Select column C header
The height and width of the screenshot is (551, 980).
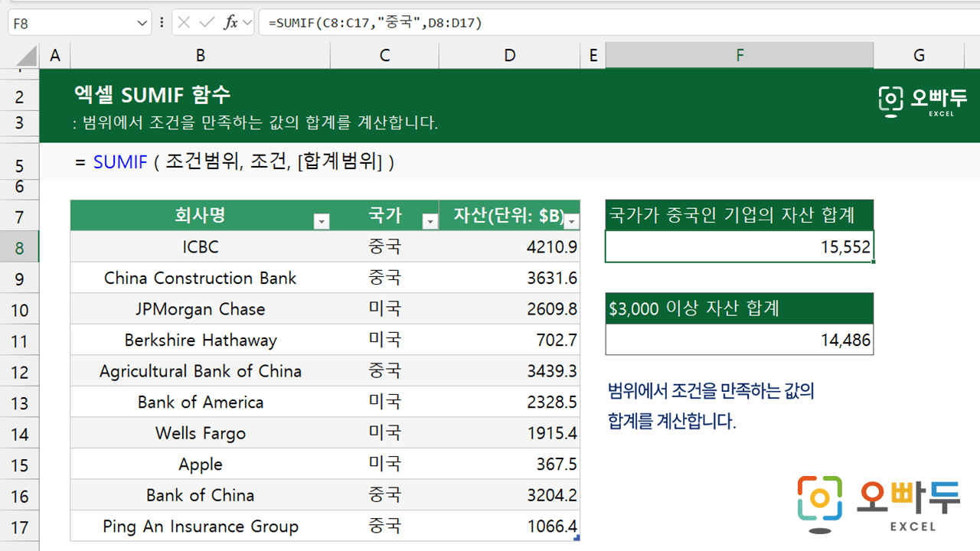point(384,55)
